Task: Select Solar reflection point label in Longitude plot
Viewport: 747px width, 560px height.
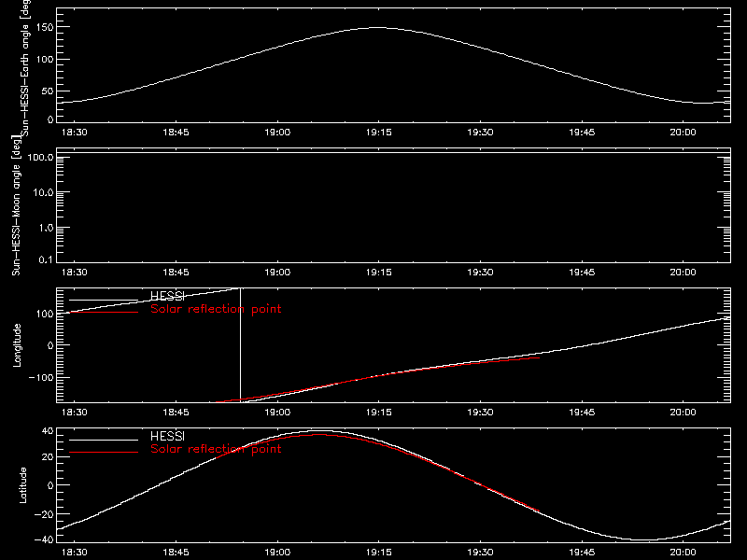Action: click(x=216, y=309)
